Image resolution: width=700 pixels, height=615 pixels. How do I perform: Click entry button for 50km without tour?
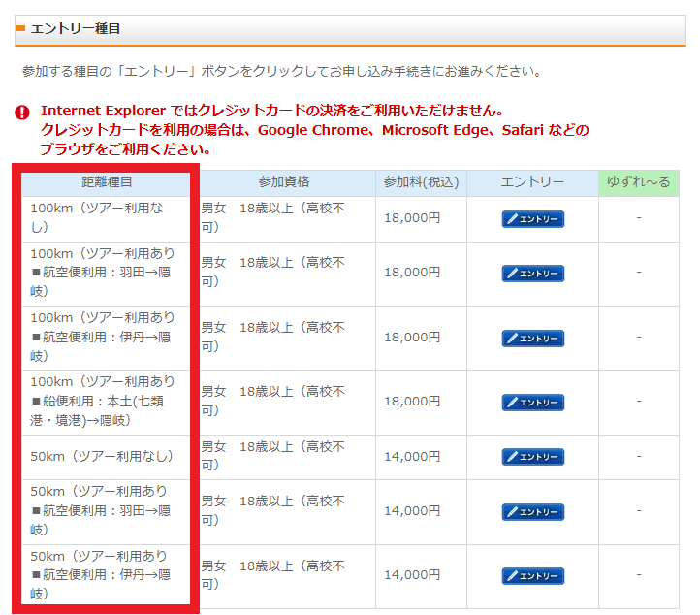point(532,457)
